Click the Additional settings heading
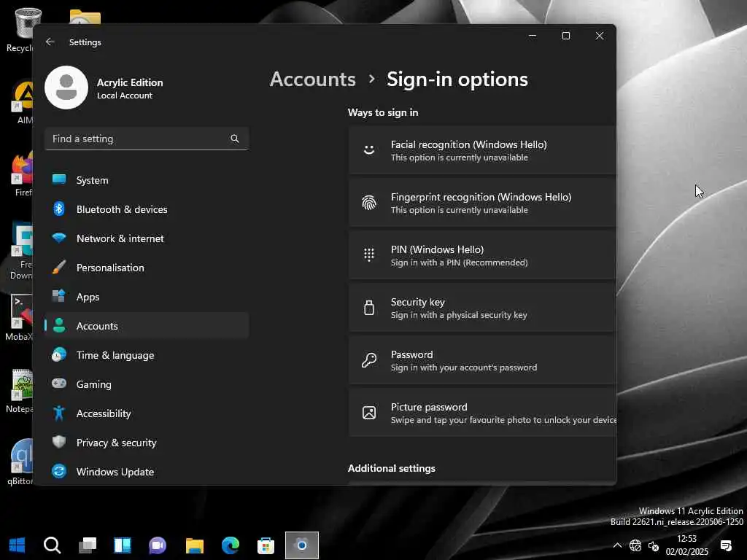The height and width of the screenshot is (560, 747). [391, 468]
